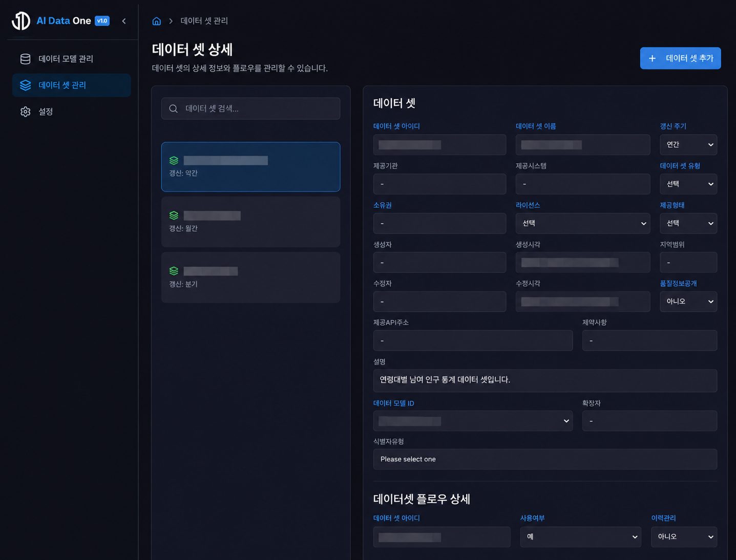Click the green layers icon on the 갱신: 분기 card
The height and width of the screenshot is (560, 736).
174,271
